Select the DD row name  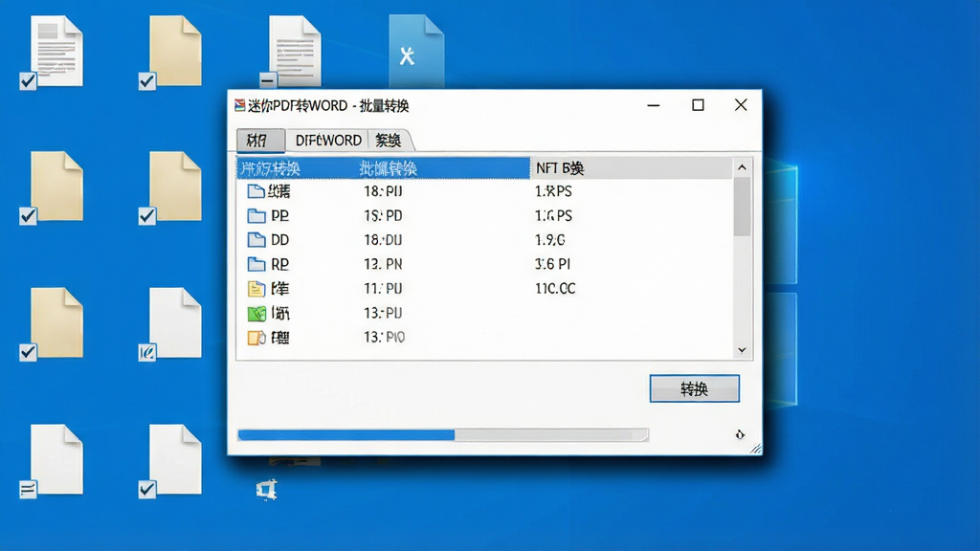pyautogui.click(x=280, y=240)
